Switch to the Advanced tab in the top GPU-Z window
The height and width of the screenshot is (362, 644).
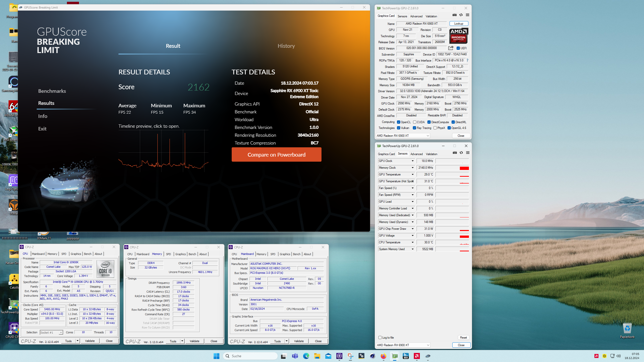tap(416, 16)
